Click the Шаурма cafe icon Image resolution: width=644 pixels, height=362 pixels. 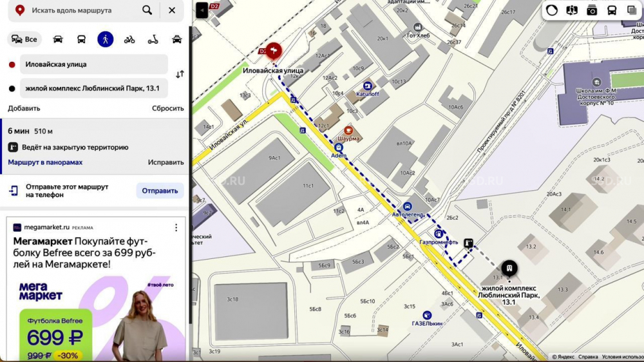pyautogui.click(x=348, y=131)
